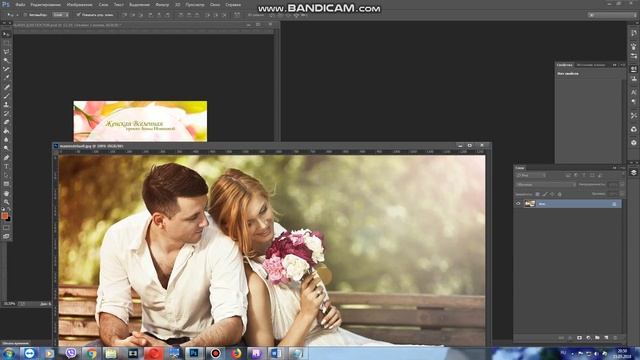Image resolution: width=640 pixels, height=360 pixels.
Task: Toggle the Автовыбор checkbox
Action: coord(25,15)
